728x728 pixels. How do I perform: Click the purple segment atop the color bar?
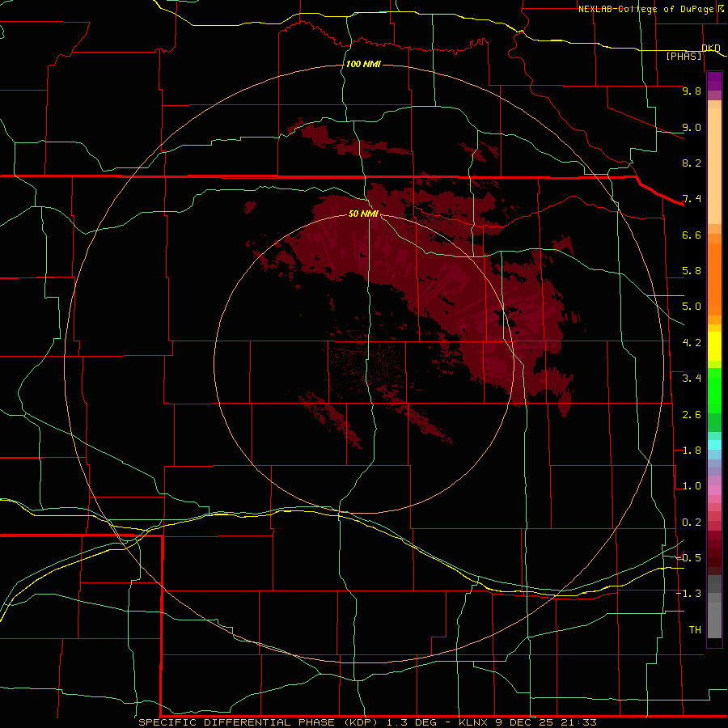point(714,81)
